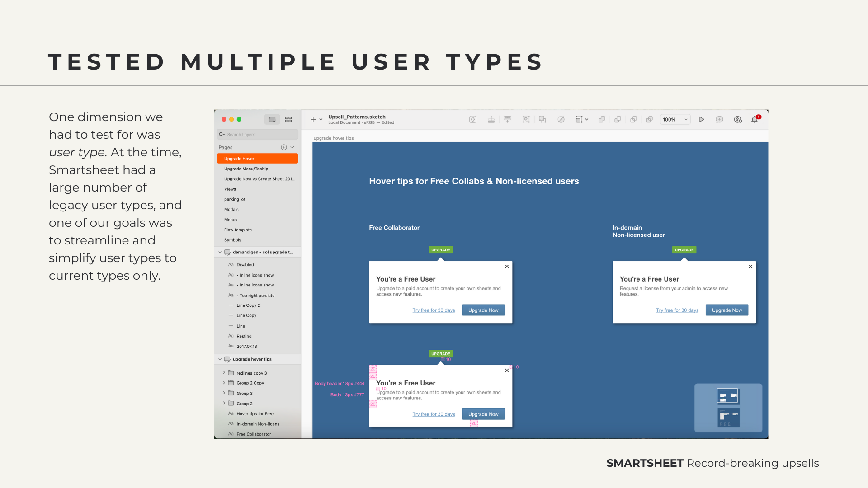Select the Flow template page
The image size is (868, 488).
[238, 230]
